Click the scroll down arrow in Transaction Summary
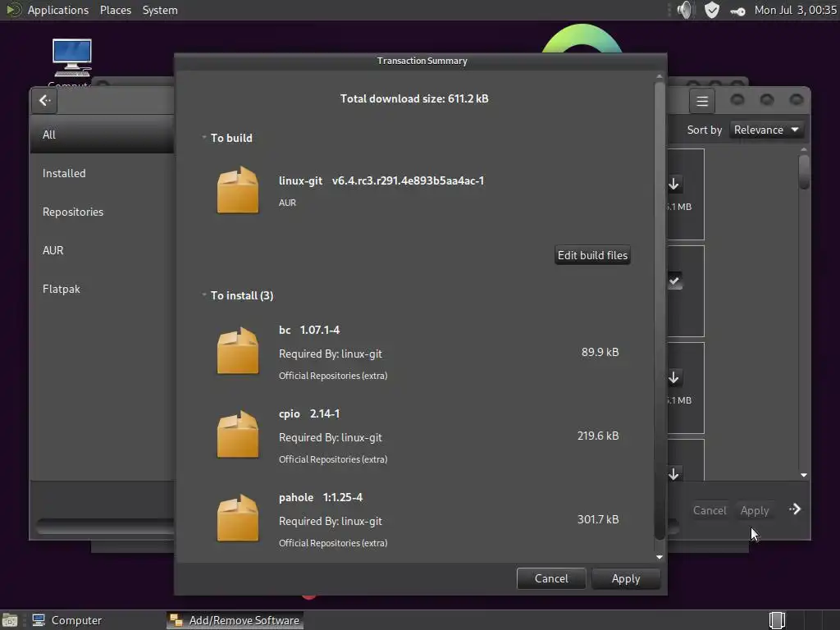840x630 pixels. tap(660, 557)
